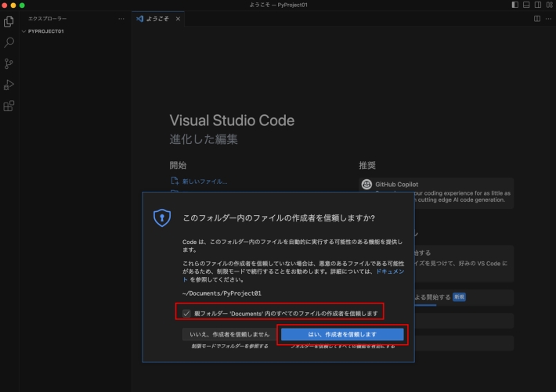
Task: Click the shield trust icon in dialog
Action: 162,218
